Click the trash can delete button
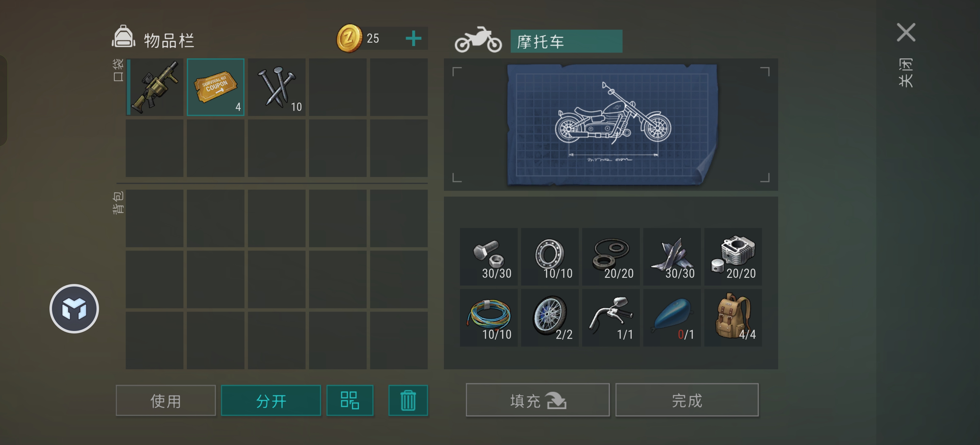The height and width of the screenshot is (445, 980). tap(408, 400)
